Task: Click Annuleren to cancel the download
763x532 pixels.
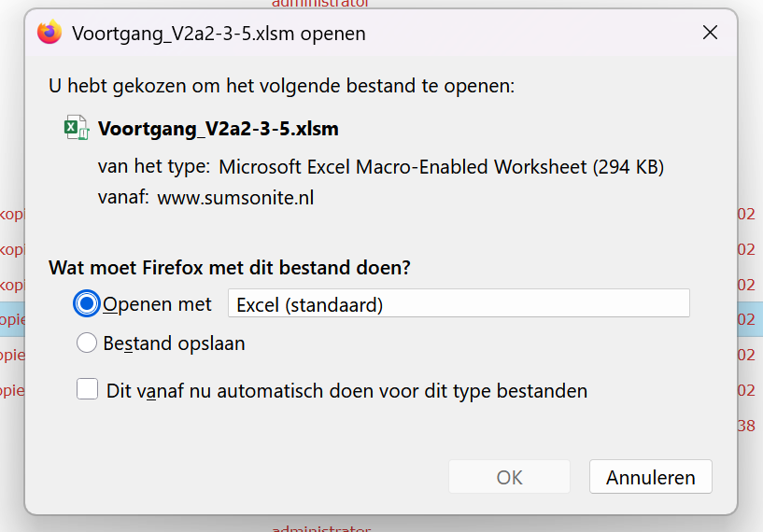Action: [x=650, y=477]
